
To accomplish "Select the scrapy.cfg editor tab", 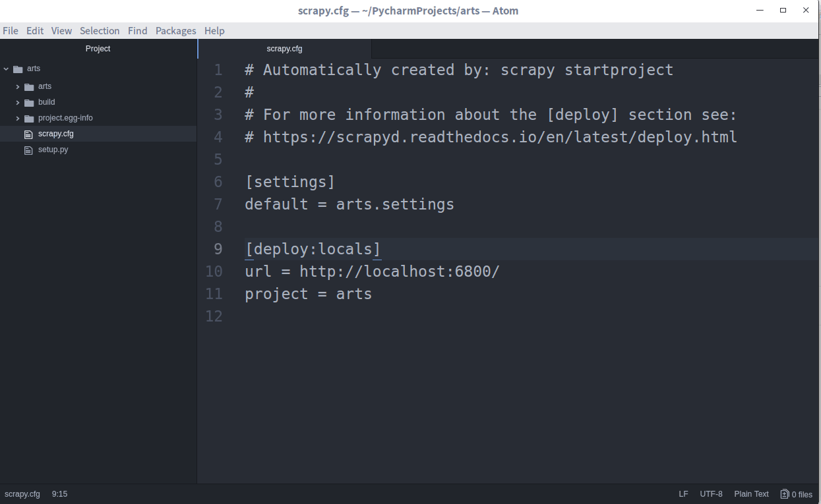I will point(284,49).
